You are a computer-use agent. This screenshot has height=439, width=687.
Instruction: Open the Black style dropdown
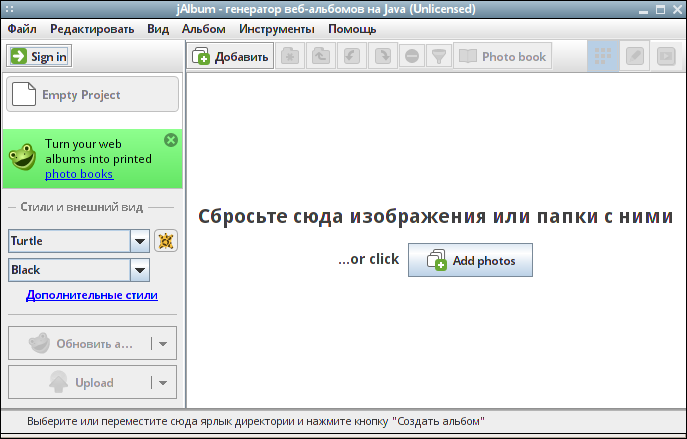[140, 270]
